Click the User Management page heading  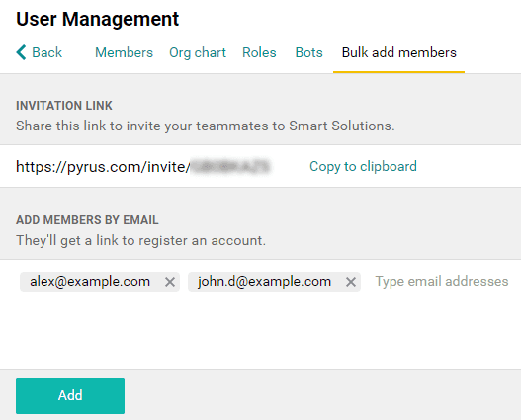(x=97, y=19)
